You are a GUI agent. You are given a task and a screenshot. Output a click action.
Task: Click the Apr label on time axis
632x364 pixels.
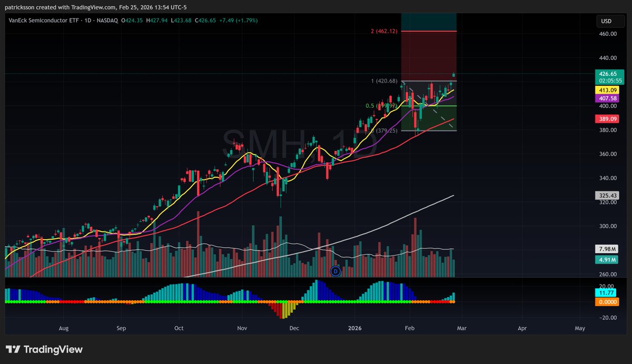point(522,328)
